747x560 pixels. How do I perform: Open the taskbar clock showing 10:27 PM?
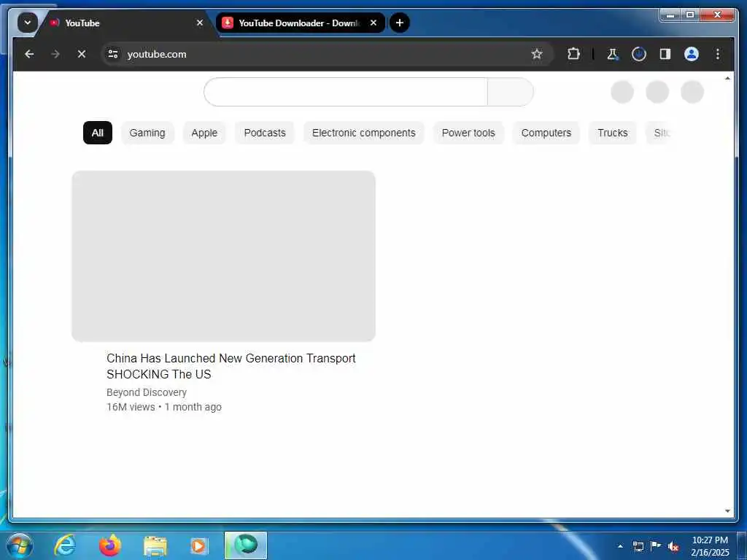(710, 546)
